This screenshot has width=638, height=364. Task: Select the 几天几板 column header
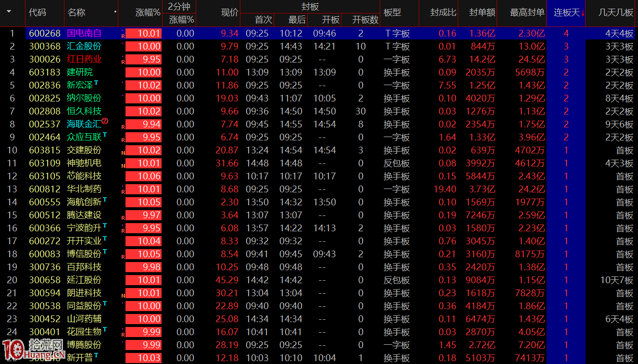coord(616,13)
